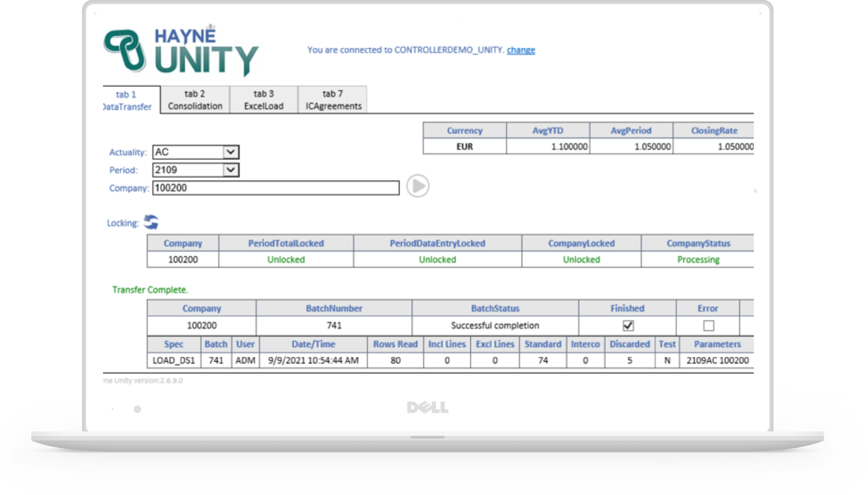Click company 100200 in the Locking table
Viewport: 868px width, 495px height.
183,259
